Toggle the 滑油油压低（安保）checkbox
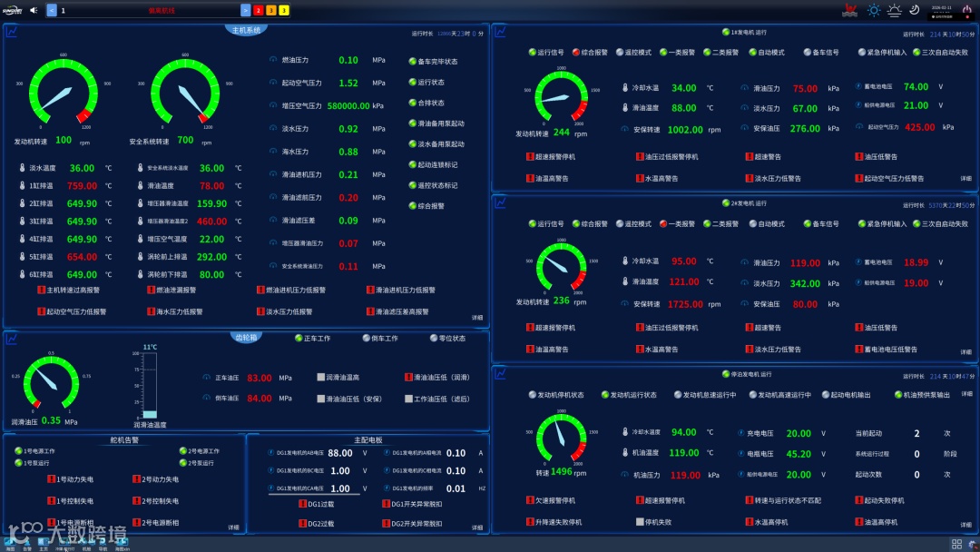 pyautogui.click(x=320, y=399)
